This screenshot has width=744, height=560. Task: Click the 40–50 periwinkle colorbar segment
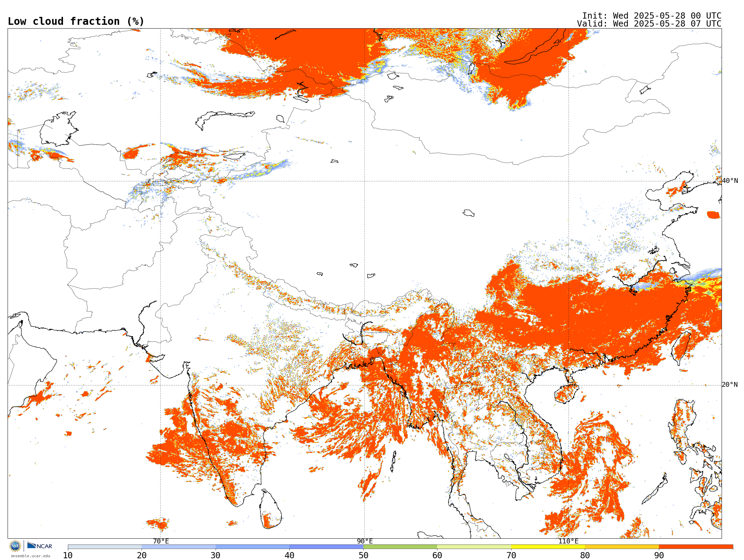click(326, 547)
